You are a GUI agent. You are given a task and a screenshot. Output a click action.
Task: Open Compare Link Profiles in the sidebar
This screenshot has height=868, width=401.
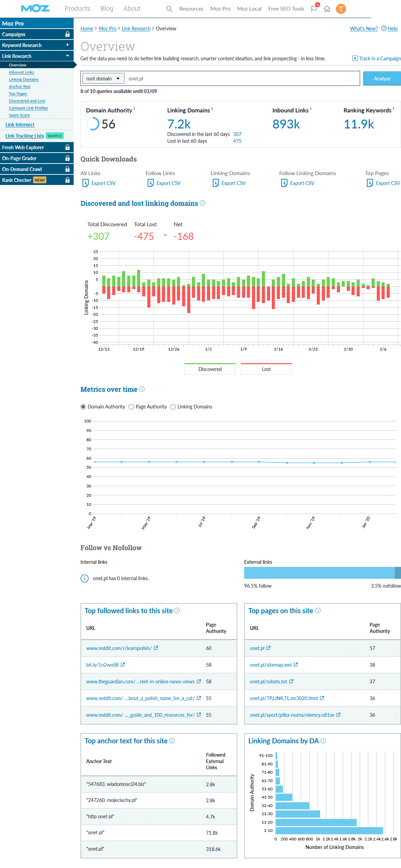tap(28, 108)
